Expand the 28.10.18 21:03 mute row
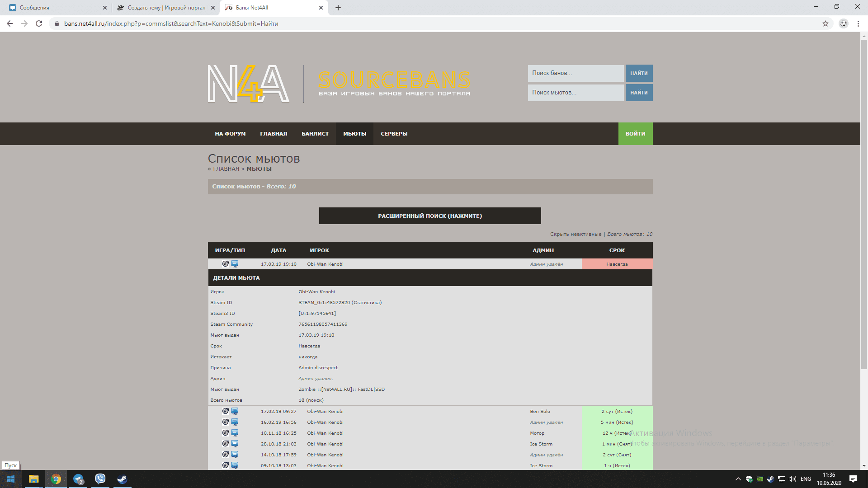The width and height of the screenshot is (868, 488). [430, 444]
